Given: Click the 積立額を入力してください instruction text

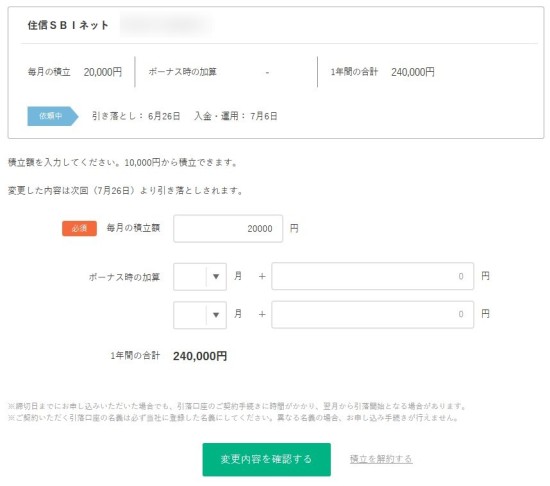Looking at the screenshot, I should [x=123, y=163].
